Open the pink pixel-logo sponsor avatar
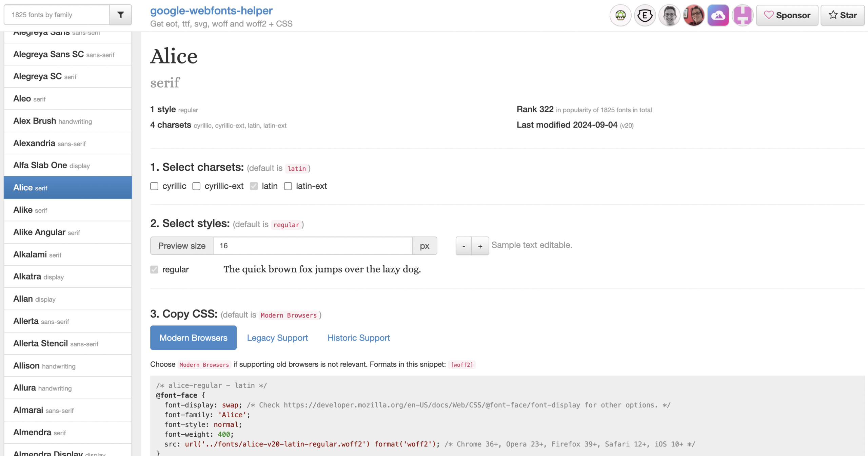This screenshot has height=456, width=868. [743, 15]
